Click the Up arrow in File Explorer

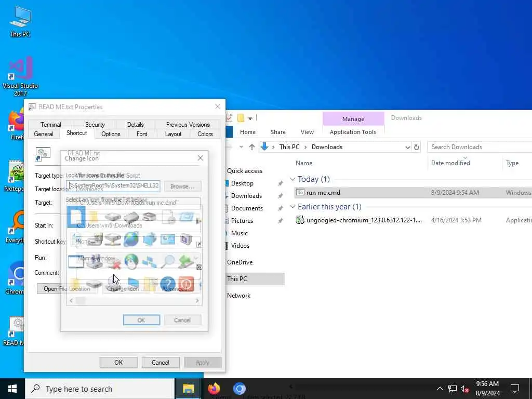click(x=252, y=147)
